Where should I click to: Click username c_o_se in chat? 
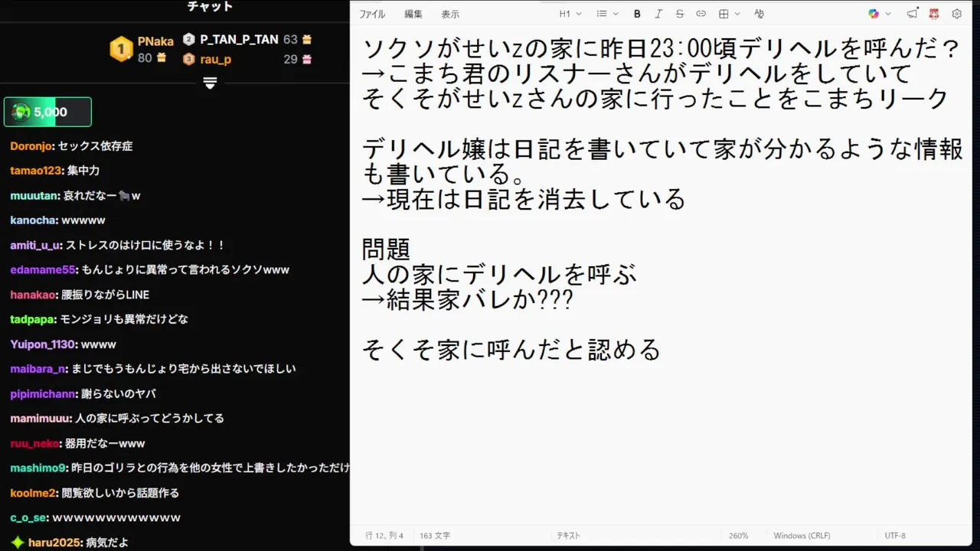click(x=28, y=518)
